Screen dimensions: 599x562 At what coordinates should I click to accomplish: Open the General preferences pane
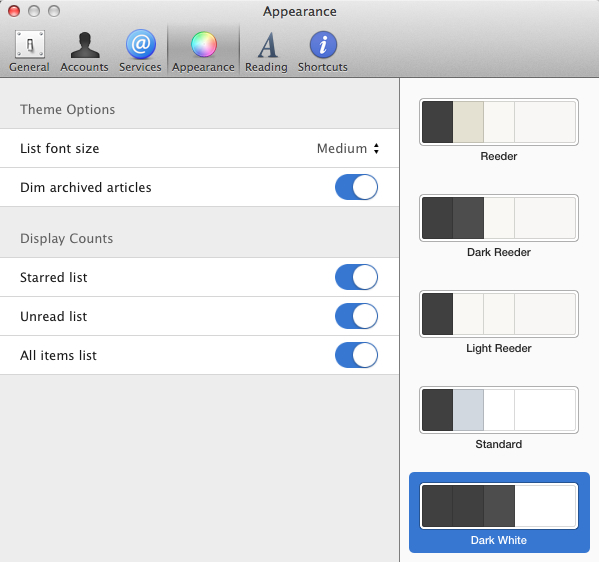(x=29, y=51)
